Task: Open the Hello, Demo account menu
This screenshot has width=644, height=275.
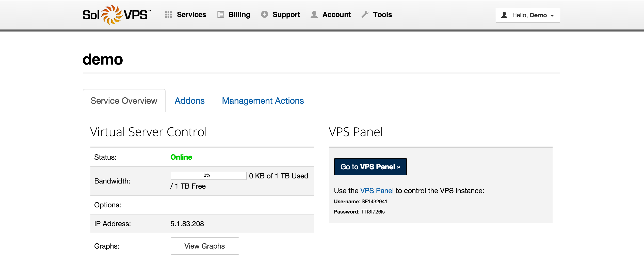Action: (528, 15)
